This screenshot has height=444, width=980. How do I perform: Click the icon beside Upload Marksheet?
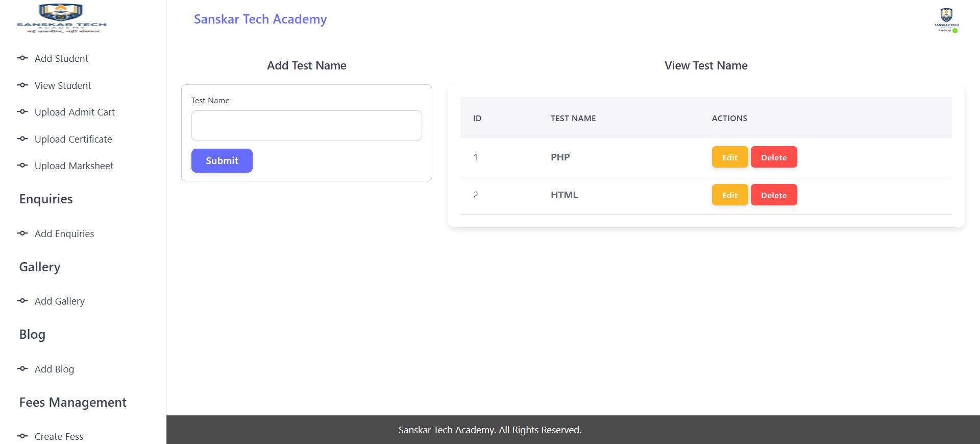click(22, 166)
